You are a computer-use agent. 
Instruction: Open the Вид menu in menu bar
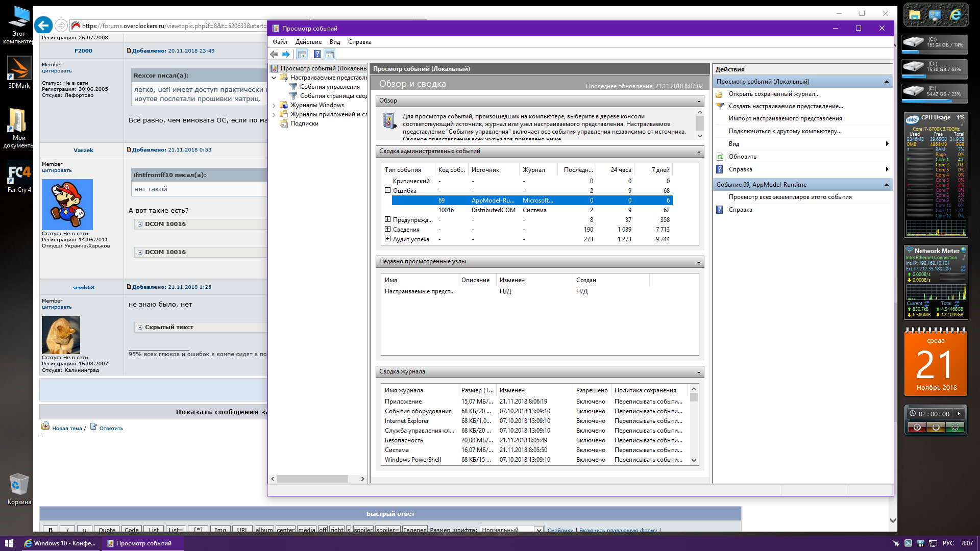[x=334, y=42]
